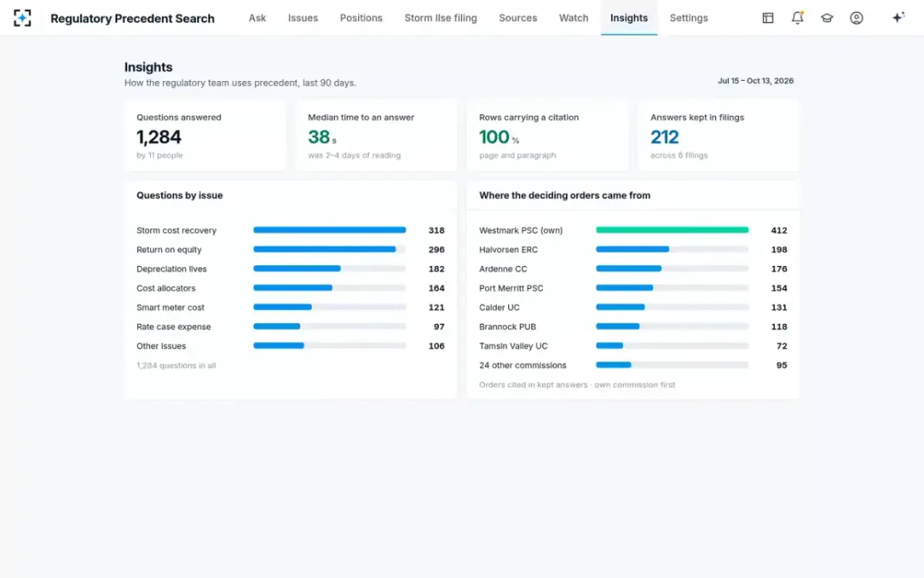Click the graduation cap learning icon
Screen dimensions: 924x578
pos(827,18)
